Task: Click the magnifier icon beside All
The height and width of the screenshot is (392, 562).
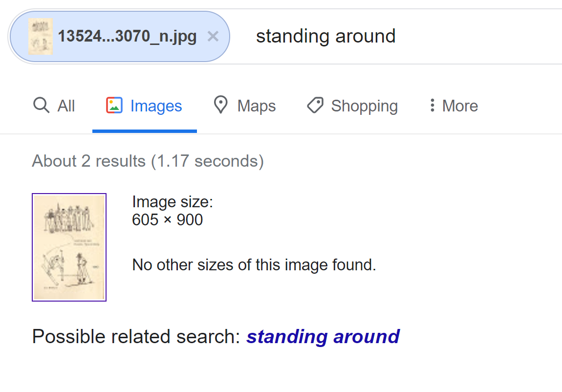Action: [x=41, y=106]
